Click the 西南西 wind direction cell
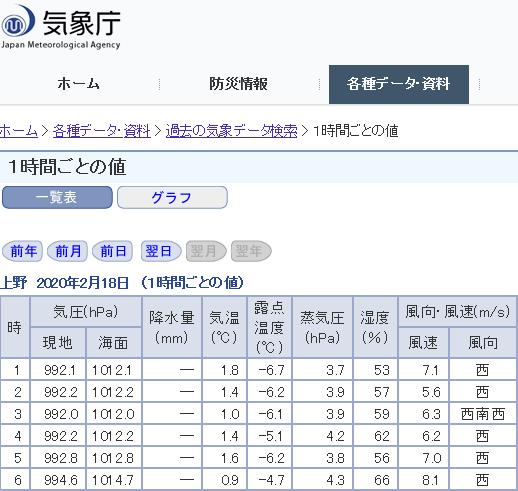Image resolution: width=518 pixels, height=491 pixels. (483, 414)
